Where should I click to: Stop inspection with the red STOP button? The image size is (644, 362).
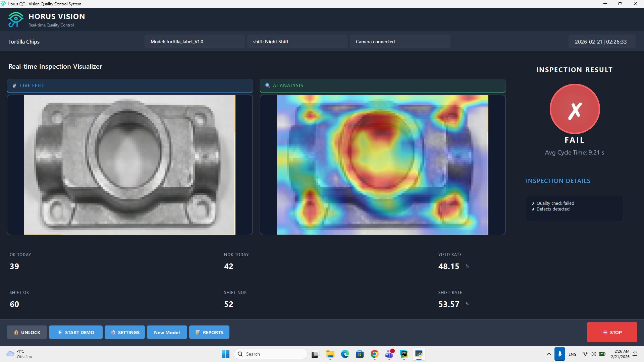tap(612, 332)
